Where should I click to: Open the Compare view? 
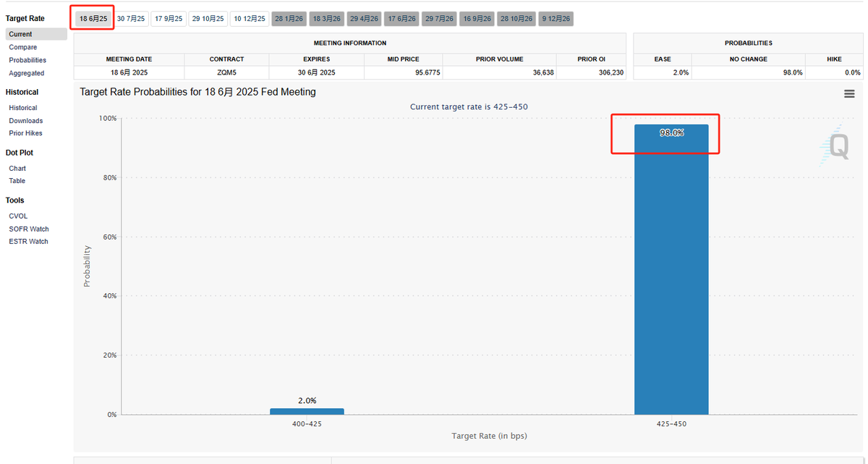[x=23, y=47]
